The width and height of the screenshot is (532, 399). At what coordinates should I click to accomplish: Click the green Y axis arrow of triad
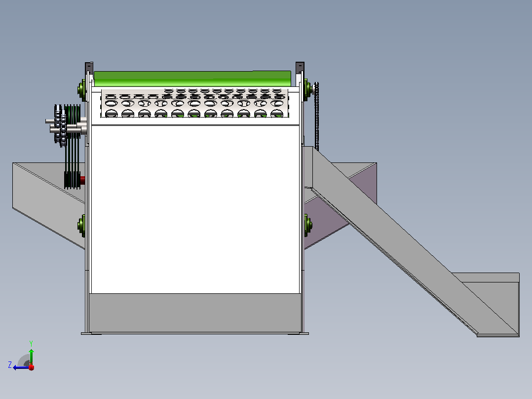pos(31,357)
